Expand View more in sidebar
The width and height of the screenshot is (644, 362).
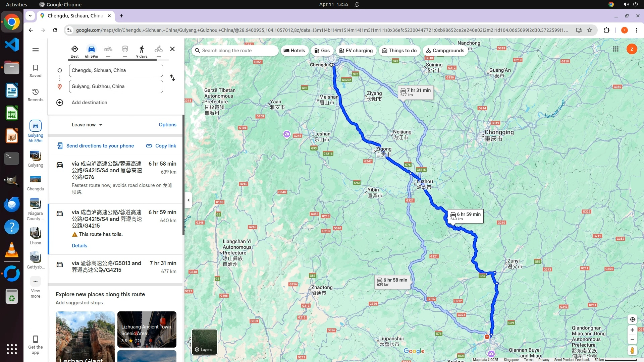(36, 287)
